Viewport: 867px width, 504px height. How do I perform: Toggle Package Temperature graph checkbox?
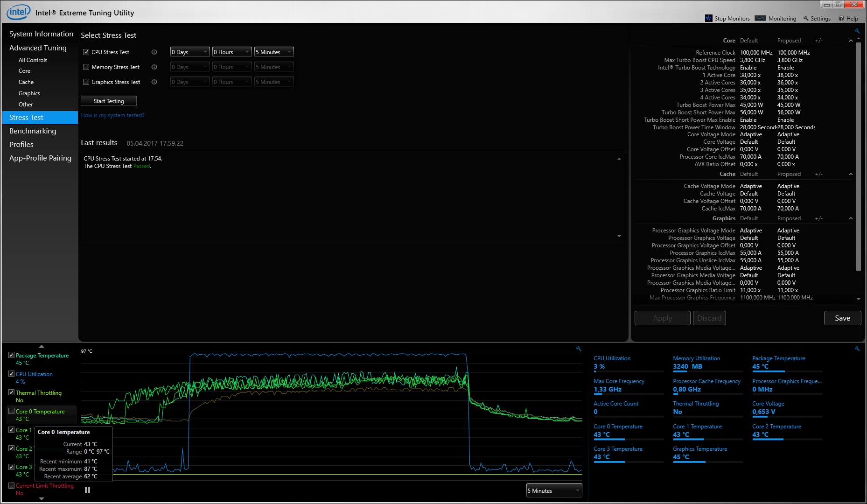[12, 355]
